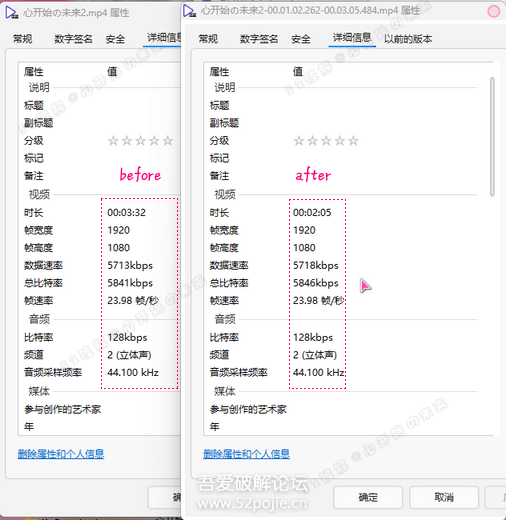Click the video file icon in left dialog title
The width and height of the screenshot is (506, 520).
[x=12, y=13]
